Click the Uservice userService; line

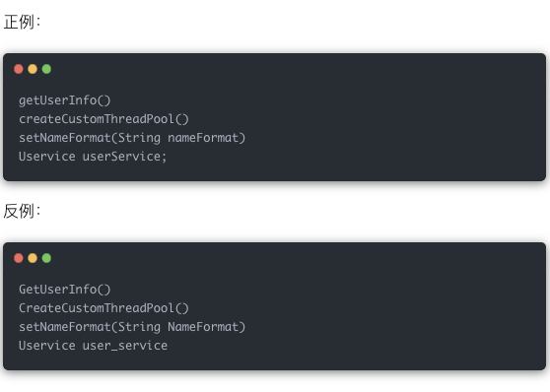93,157
